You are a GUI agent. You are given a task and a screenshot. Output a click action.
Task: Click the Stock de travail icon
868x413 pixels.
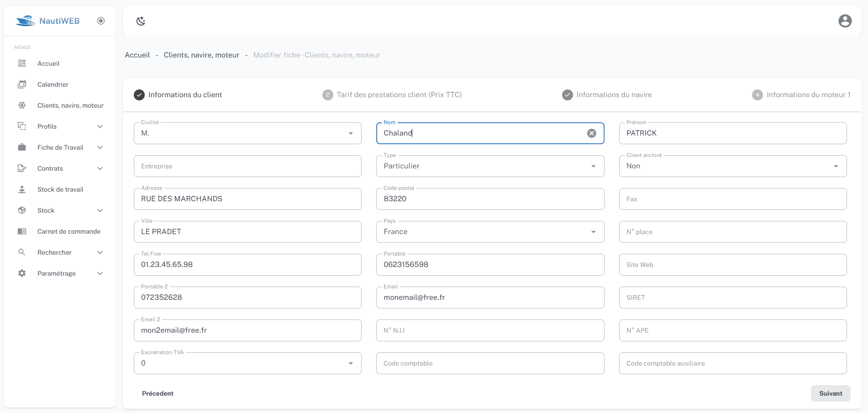22,189
